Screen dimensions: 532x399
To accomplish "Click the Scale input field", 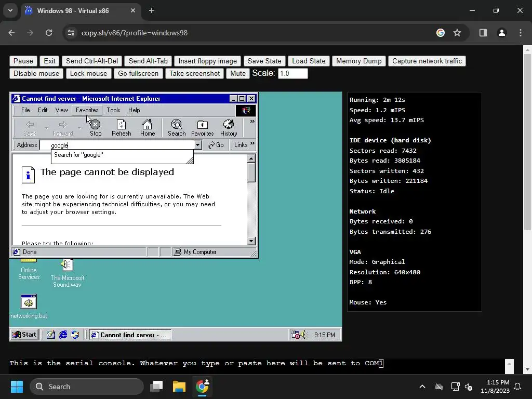I will click(293, 74).
